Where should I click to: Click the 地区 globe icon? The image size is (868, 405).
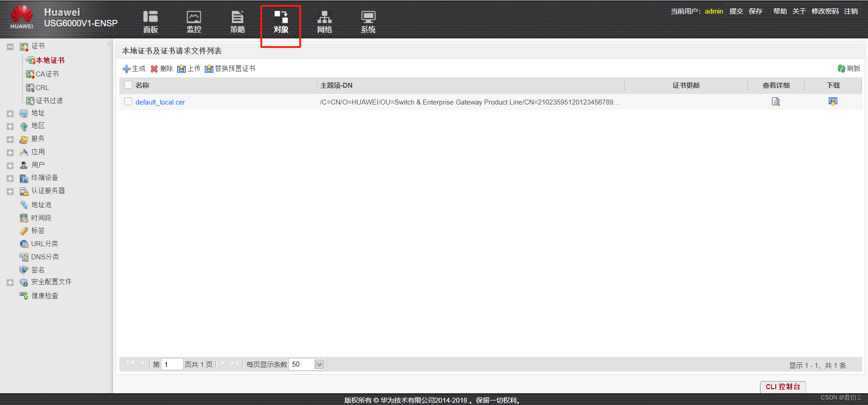tap(24, 126)
